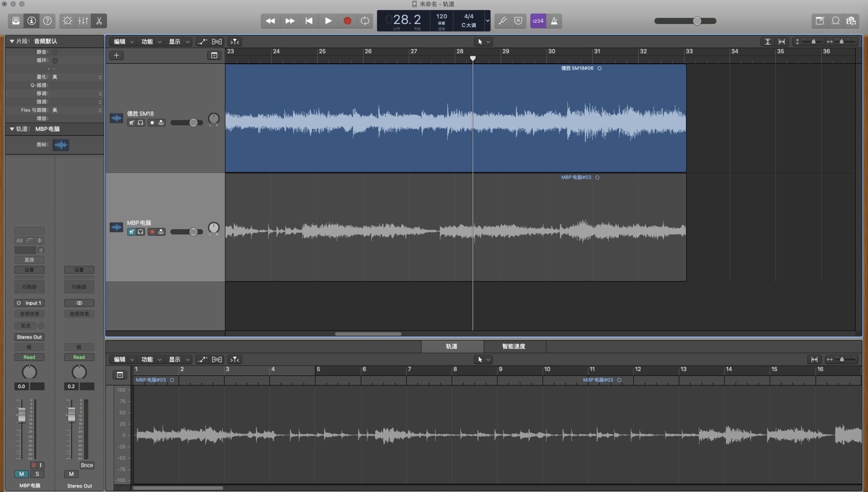868x492 pixels.
Task: Show the Inspector info button
Action: 32,21
